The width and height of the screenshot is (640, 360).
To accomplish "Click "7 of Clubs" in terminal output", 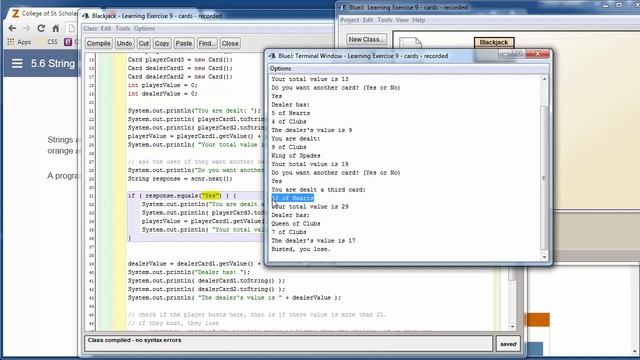I will (289, 232).
